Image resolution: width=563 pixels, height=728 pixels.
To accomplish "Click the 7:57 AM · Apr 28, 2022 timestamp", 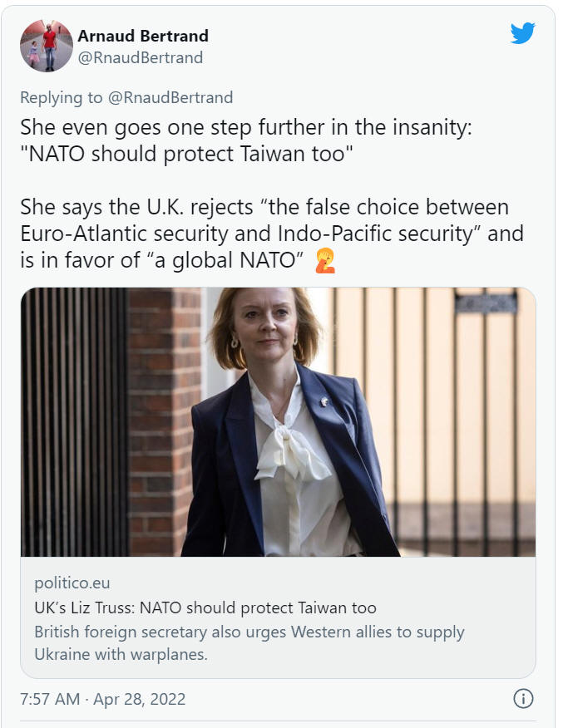I will [x=102, y=699].
